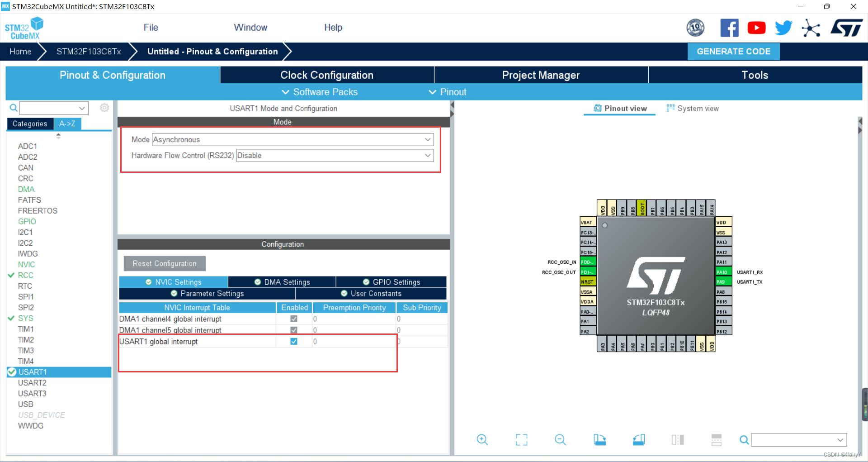The height and width of the screenshot is (462, 868).
Task: Collapse the configuration panel with arrows
Action: (x=452, y=109)
